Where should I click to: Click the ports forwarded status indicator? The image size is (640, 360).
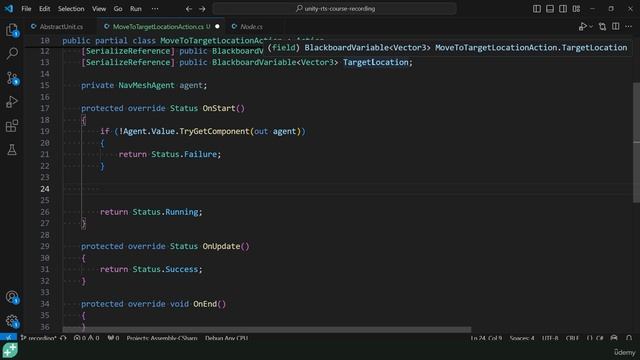tap(113, 338)
